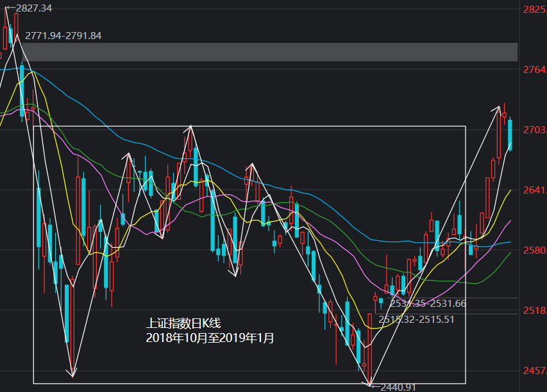Select the 2641 price axis label
This screenshot has height=392, width=547.
point(534,190)
